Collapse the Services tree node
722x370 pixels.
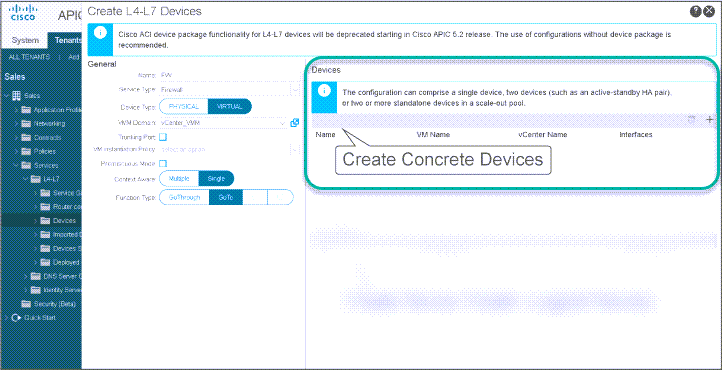click(16, 165)
